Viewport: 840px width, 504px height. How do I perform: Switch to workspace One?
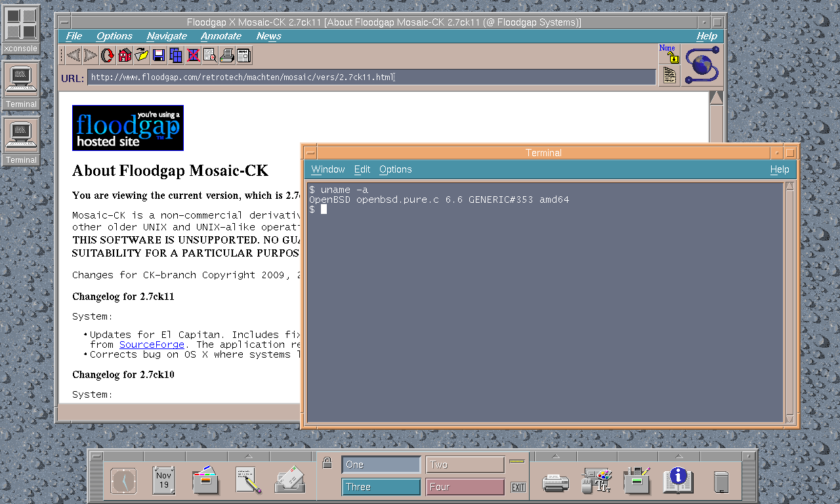pos(381,465)
